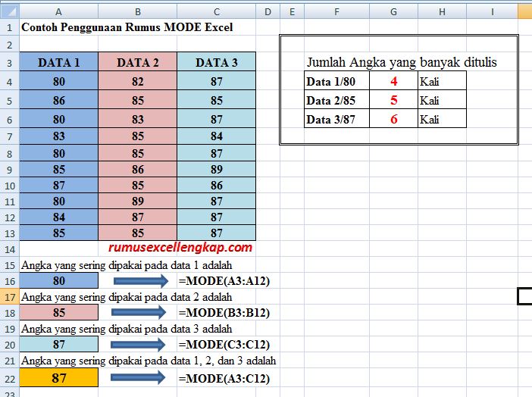Select column F header
Image resolution: width=532 pixels, height=397 pixels.
336,12
